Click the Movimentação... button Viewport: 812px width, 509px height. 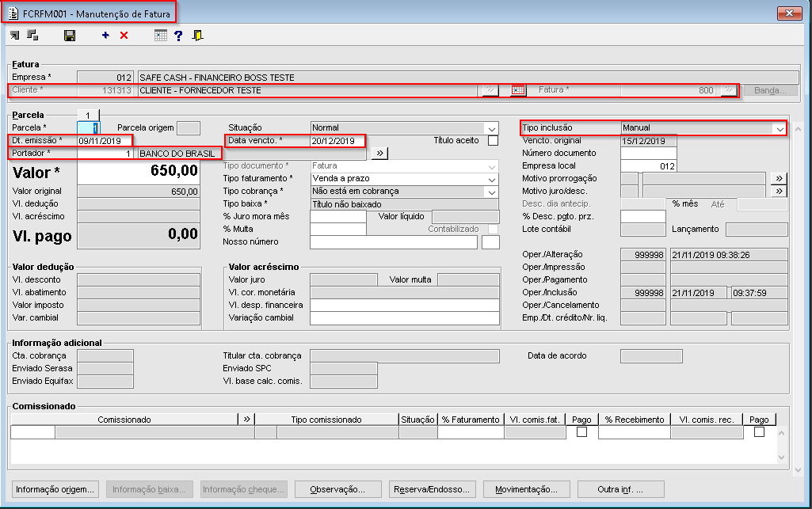pos(526,489)
